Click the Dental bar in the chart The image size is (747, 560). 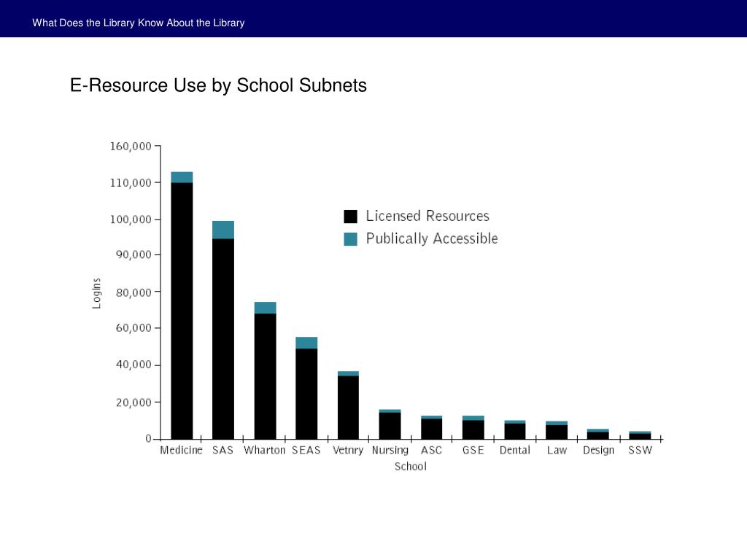(x=515, y=429)
